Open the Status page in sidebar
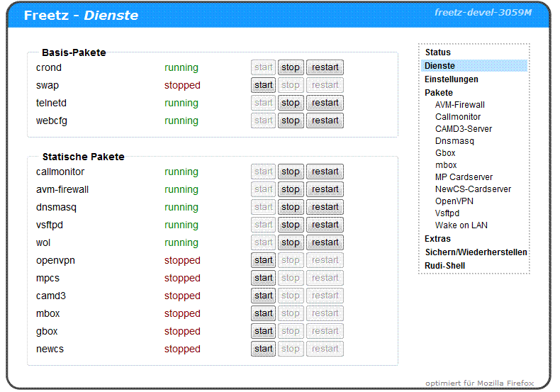The image size is (560, 392). [437, 52]
